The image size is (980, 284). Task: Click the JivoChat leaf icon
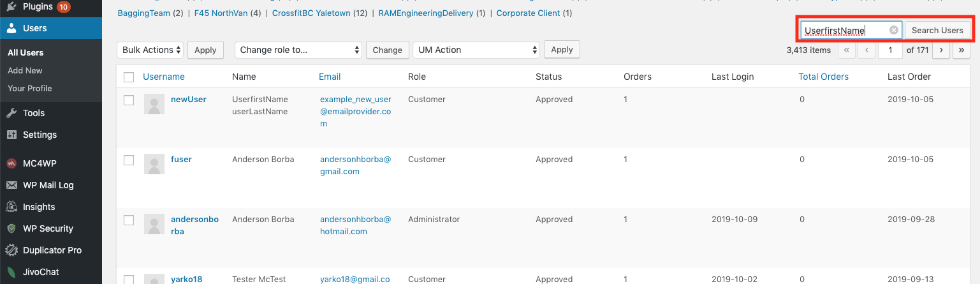pyautogui.click(x=11, y=272)
